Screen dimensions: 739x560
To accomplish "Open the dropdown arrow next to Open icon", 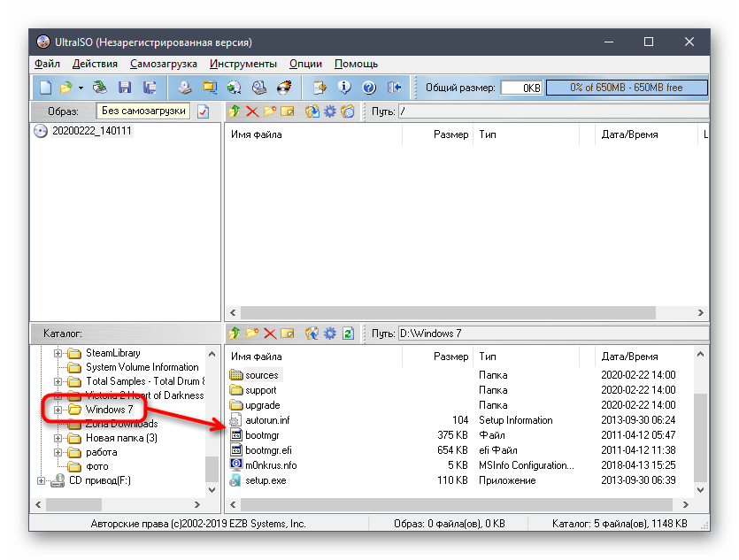I will (x=81, y=88).
